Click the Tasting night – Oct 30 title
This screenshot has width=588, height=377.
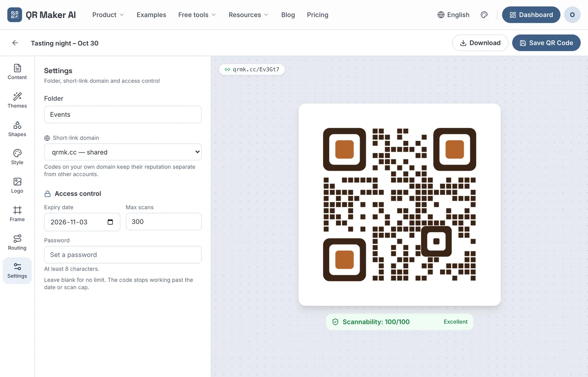coord(65,43)
